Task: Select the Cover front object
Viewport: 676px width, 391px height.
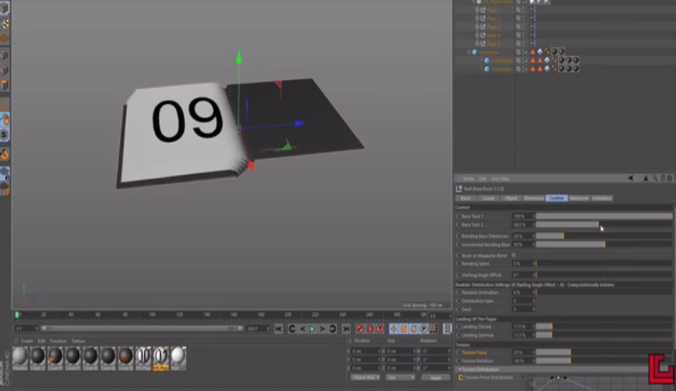Action: tap(501, 61)
